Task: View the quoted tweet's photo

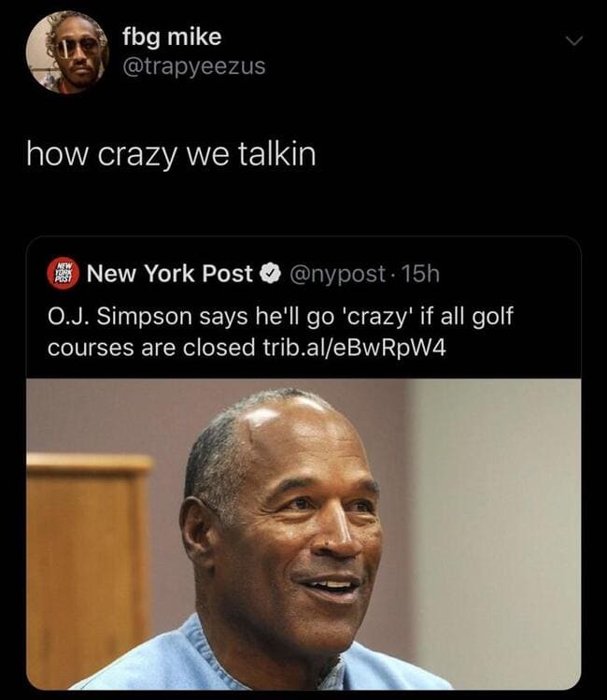Action: pos(303,534)
